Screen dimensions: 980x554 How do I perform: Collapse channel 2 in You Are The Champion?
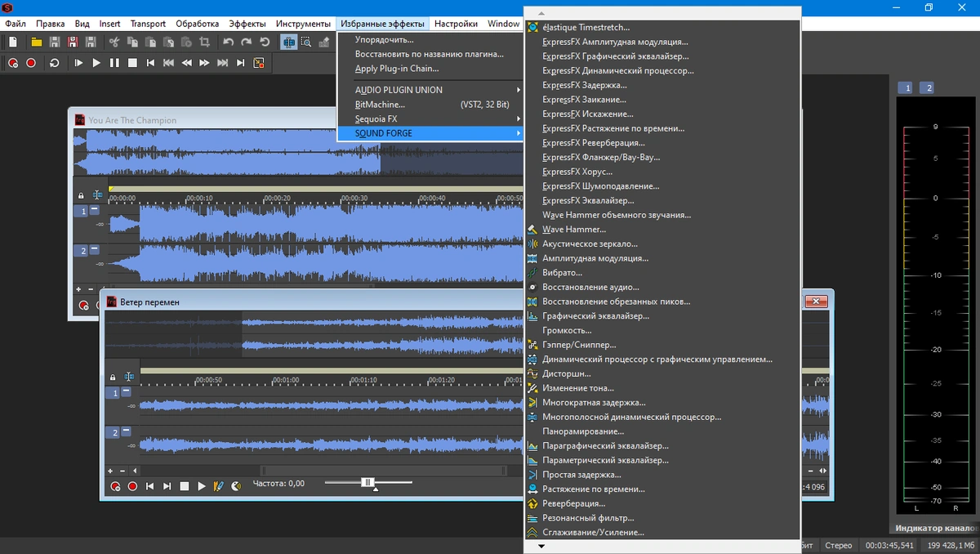[94, 250]
